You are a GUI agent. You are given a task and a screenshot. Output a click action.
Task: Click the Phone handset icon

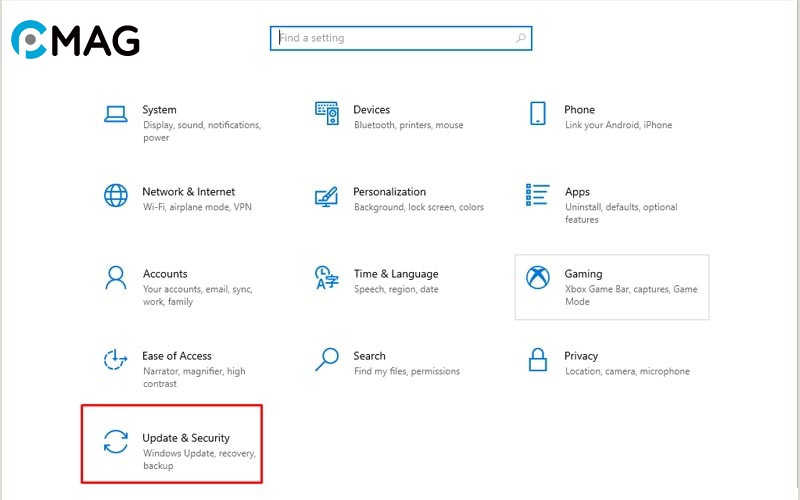[x=538, y=113]
